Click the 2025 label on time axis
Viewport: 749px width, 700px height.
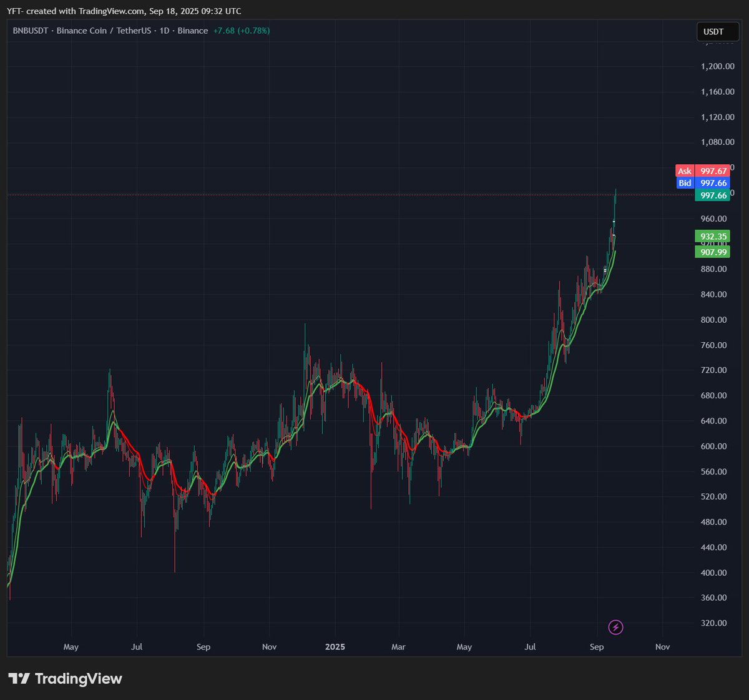335,647
